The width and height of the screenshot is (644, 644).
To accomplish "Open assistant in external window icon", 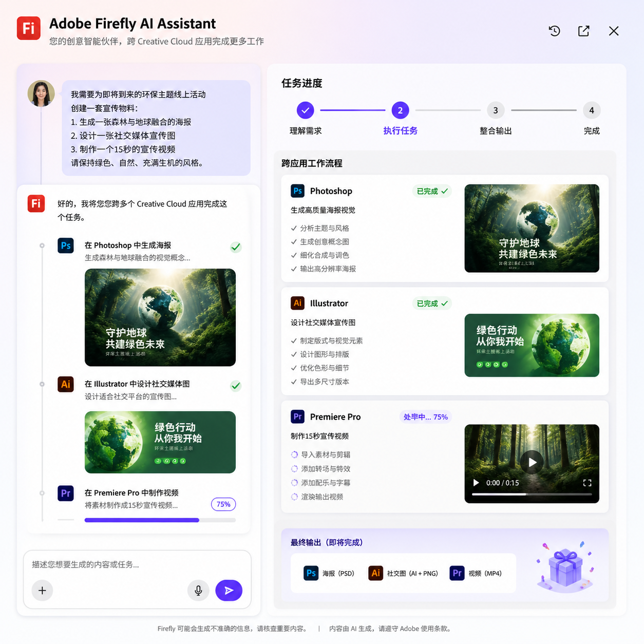I will coord(584,31).
